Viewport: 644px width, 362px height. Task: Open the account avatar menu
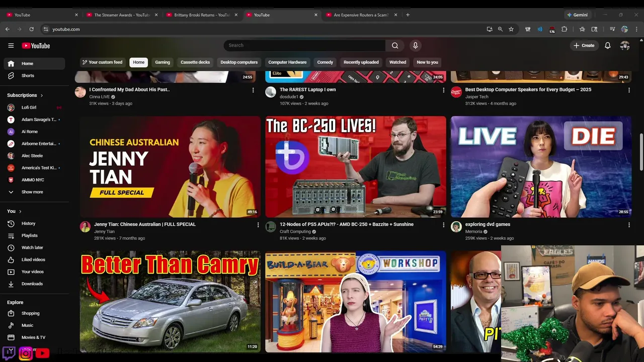point(625,45)
